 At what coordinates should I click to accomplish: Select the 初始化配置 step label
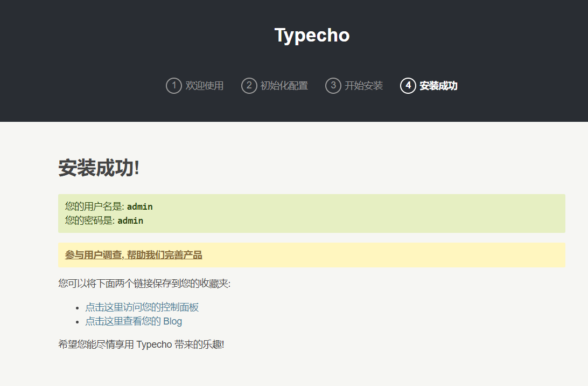click(284, 86)
